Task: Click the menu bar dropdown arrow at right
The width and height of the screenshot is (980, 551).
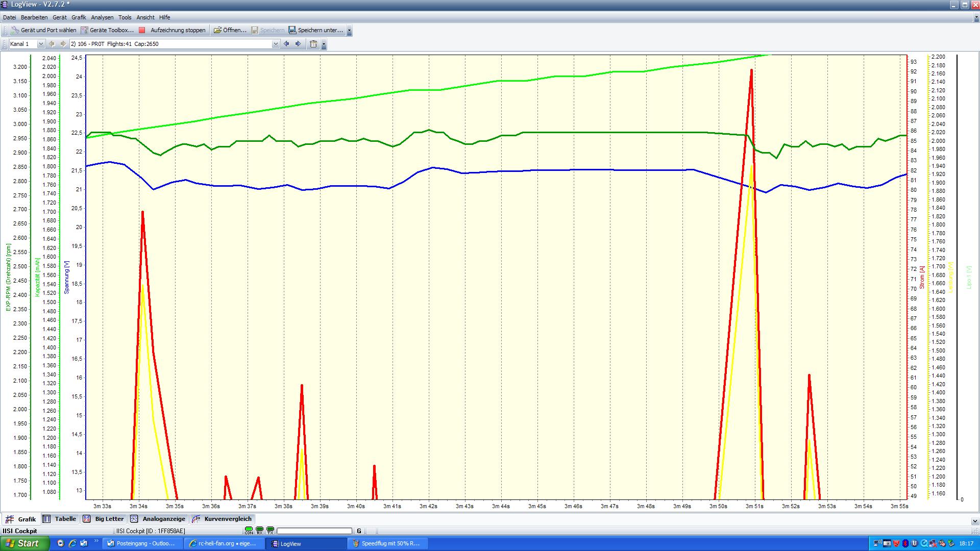Action: tap(976, 18)
